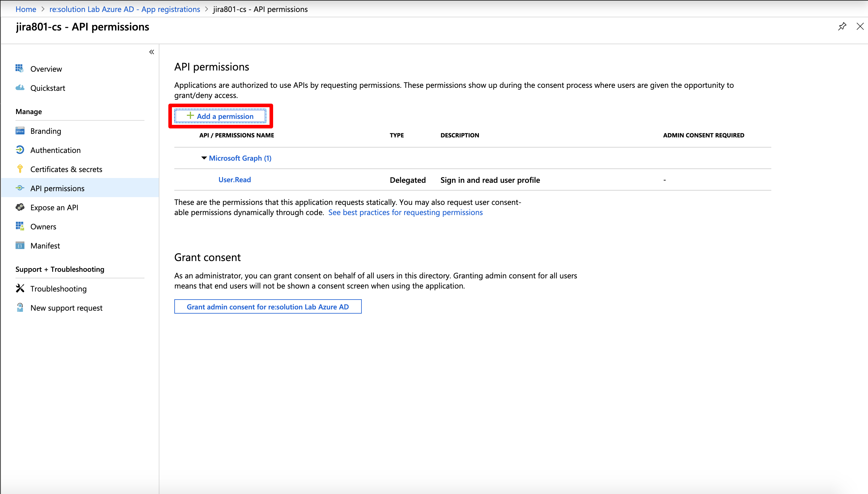Open App registrations breadcrumb link

pyautogui.click(x=125, y=9)
